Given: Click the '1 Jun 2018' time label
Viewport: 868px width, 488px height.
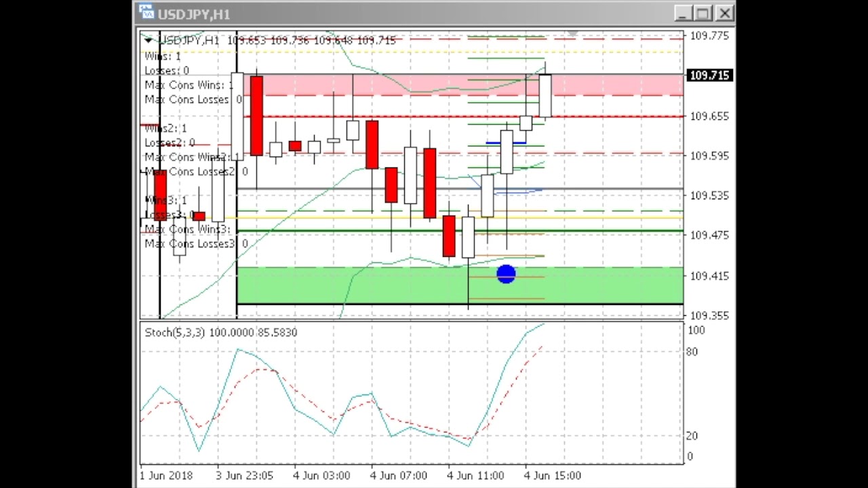Looking at the screenshot, I should (x=166, y=476).
